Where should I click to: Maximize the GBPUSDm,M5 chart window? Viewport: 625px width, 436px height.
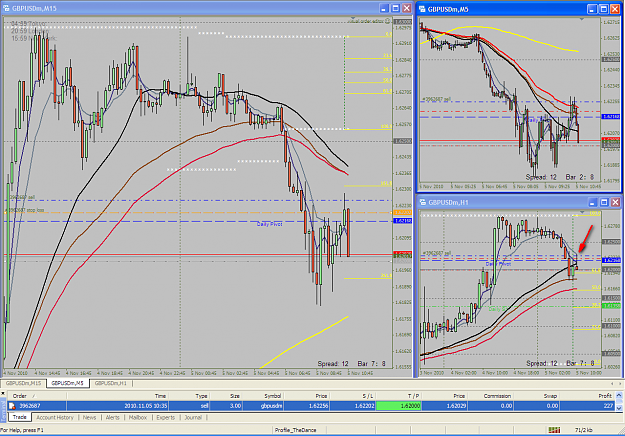(604, 9)
